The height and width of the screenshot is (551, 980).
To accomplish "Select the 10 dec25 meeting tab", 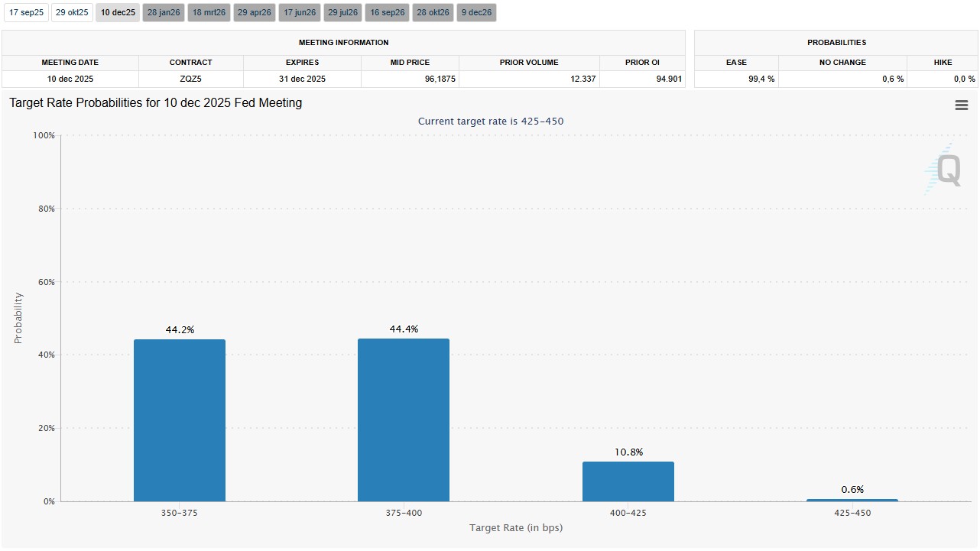I will 118,13.
